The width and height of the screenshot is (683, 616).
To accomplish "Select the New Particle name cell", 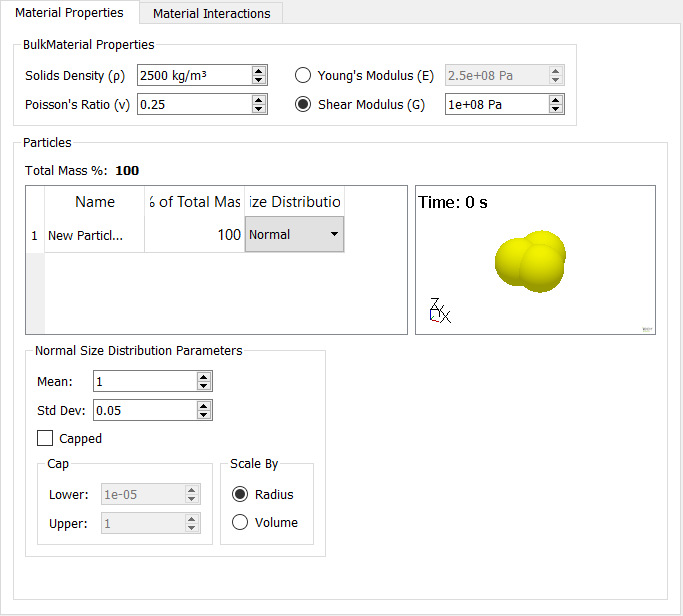I will [94, 235].
